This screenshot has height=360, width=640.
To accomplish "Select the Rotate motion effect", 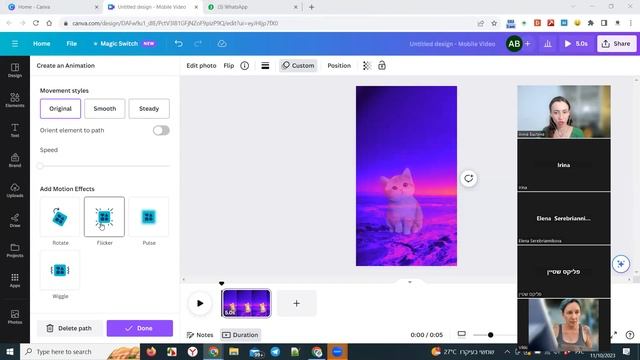I will pyautogui.click(x=60, y=217).
